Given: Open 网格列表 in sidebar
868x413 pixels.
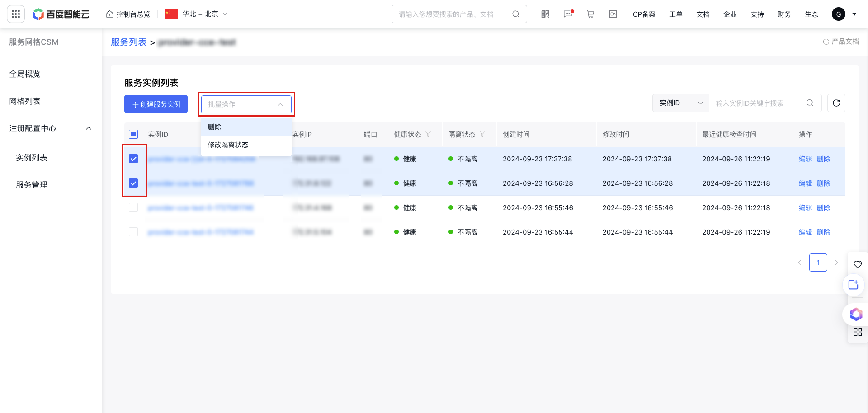Looking at the screenshot, I should (25, 101).
